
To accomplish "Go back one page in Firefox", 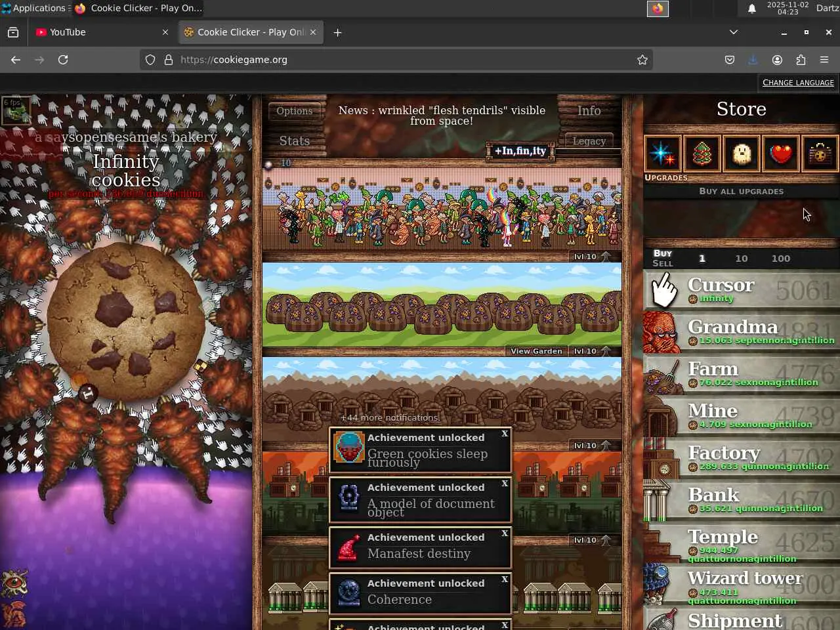I will [16, 60].
